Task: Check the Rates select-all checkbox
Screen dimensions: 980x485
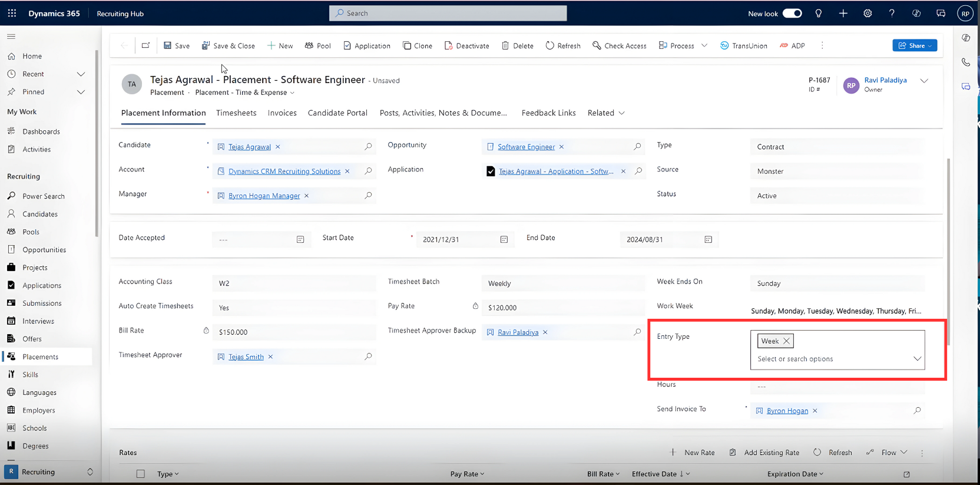Action: pyautogui.click(x=140, y=474)
